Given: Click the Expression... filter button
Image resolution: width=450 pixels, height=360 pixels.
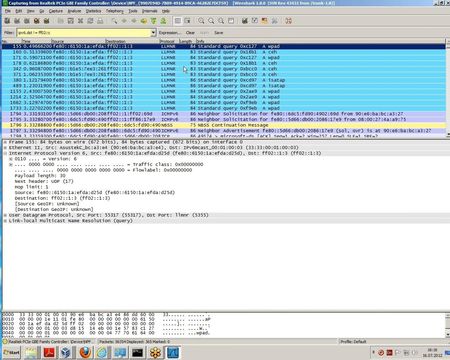Looking at the screenshot, I should (x=170, y=33).
